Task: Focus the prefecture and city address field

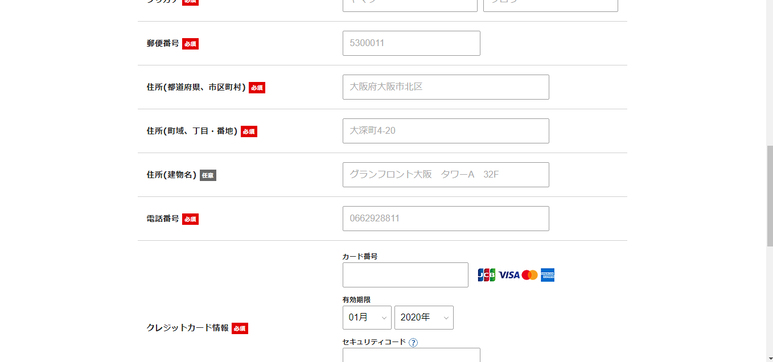Action: click(446, 87)
